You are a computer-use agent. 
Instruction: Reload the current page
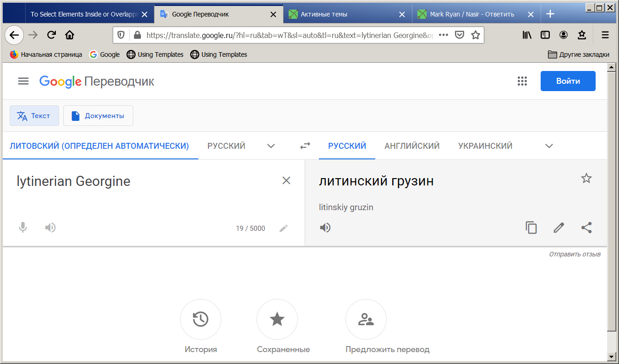(x=52, y=35)
